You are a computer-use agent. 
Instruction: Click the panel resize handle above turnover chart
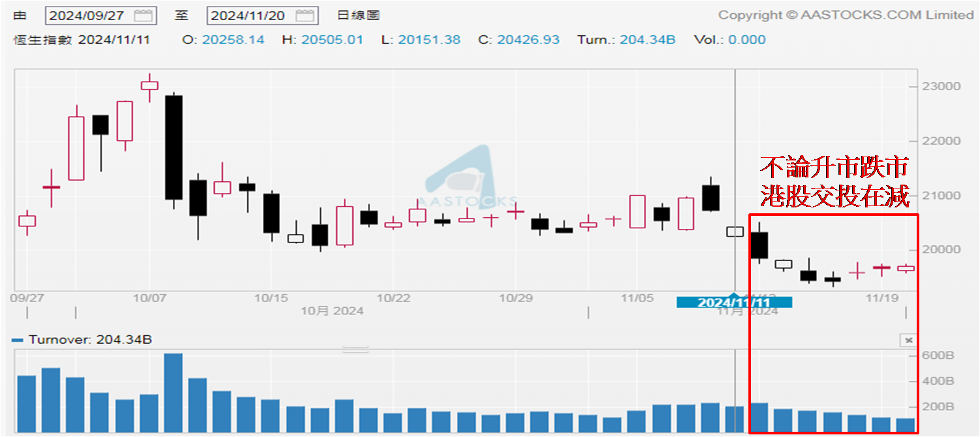click(356, 350)
